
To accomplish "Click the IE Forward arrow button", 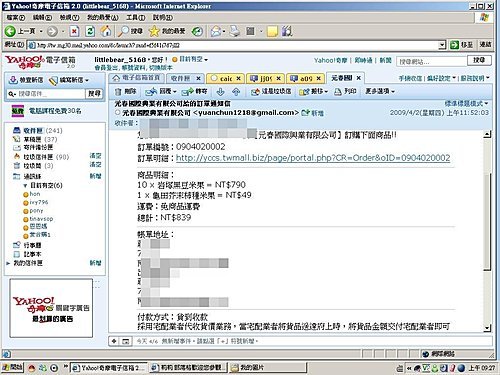I will [52, 32].
